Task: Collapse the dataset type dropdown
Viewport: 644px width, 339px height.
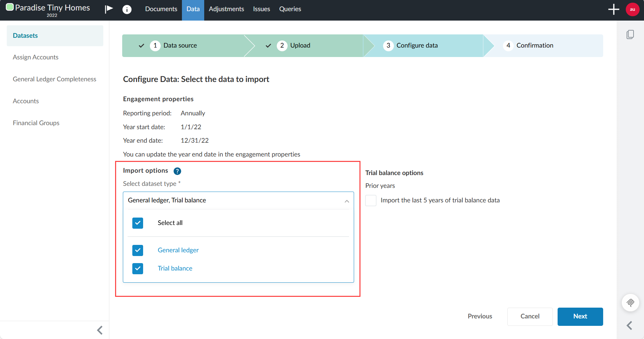Action: [x=346, y=201]
